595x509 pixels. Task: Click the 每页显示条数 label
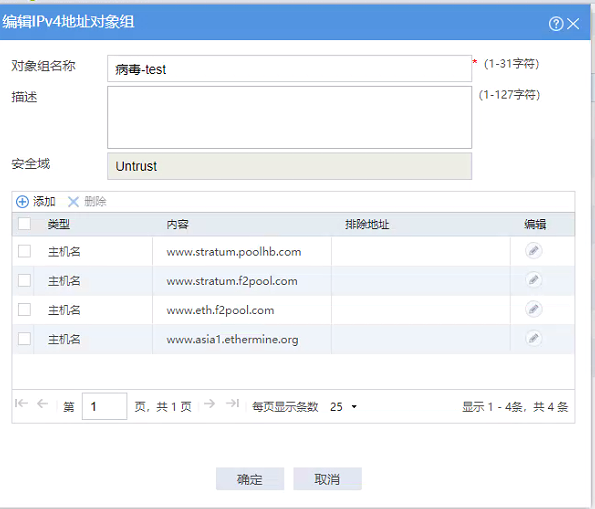click(285, 407)
